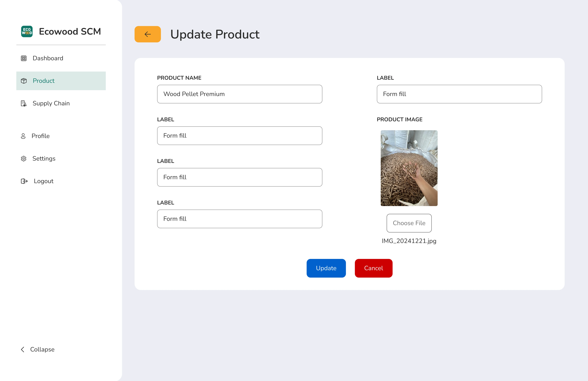Click the Product Name input field
Viewport: 588px width, 381px height.
(x=239, y=94)
